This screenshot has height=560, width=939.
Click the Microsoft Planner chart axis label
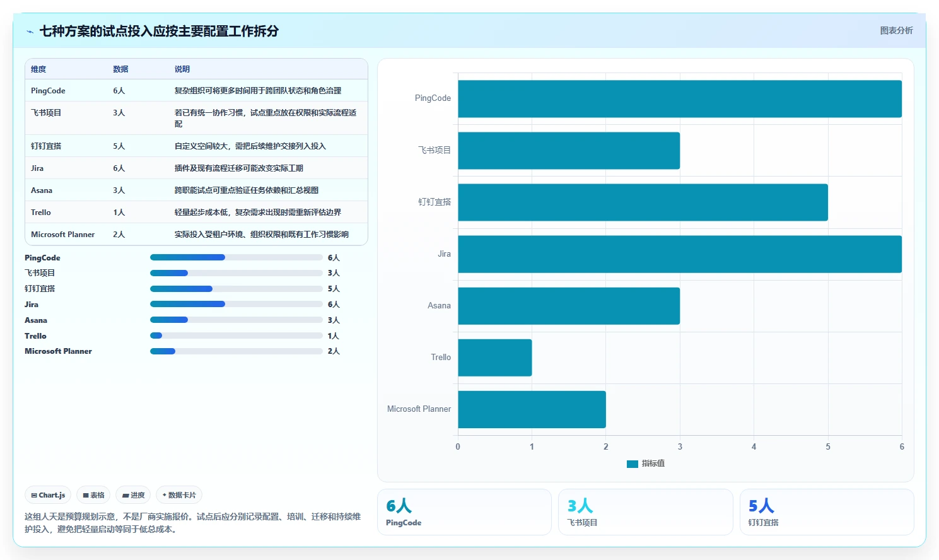(x=419, y=409)
